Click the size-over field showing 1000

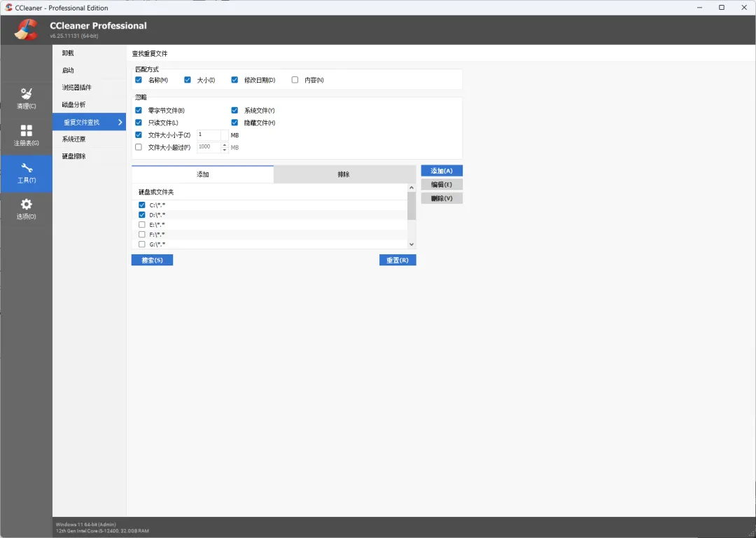point(209,147)
